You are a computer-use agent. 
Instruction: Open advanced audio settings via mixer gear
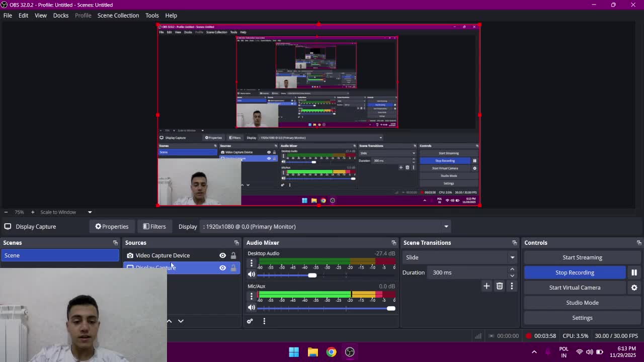point(250,321)
